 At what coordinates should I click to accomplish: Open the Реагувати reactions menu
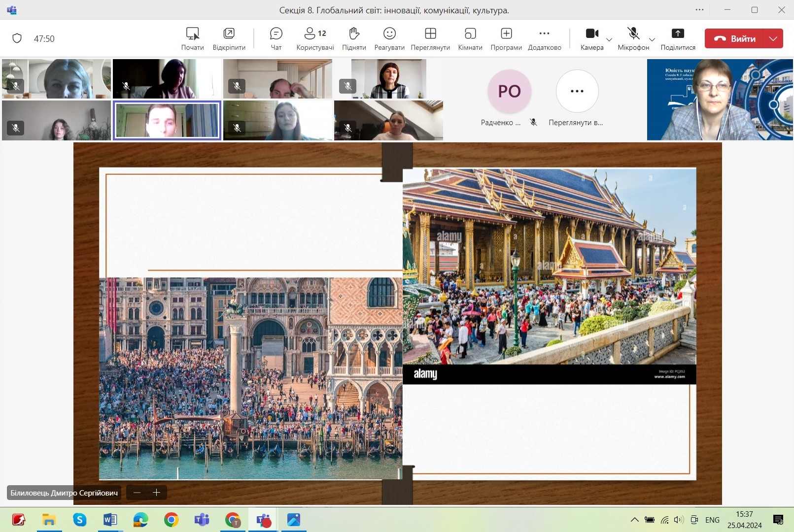389,38
